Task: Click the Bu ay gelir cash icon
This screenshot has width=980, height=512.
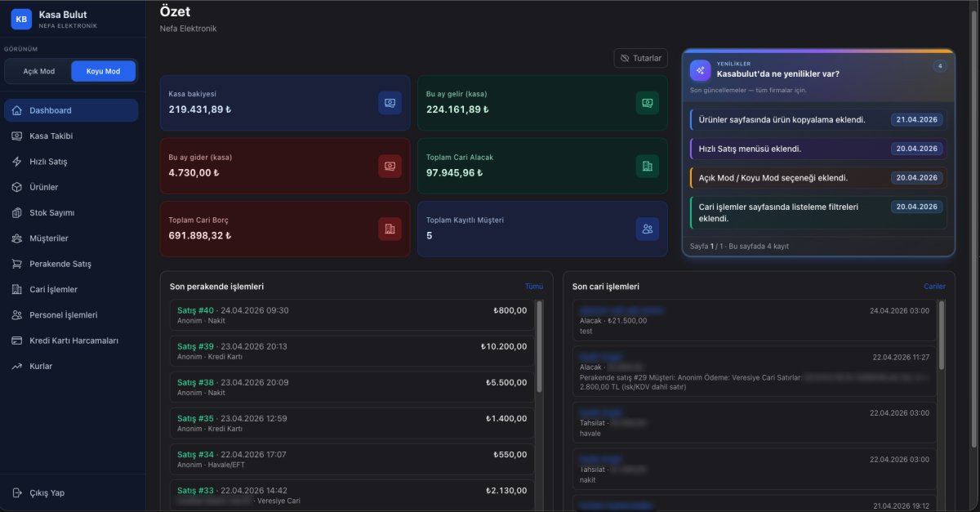Action: [x=647, y=103]
